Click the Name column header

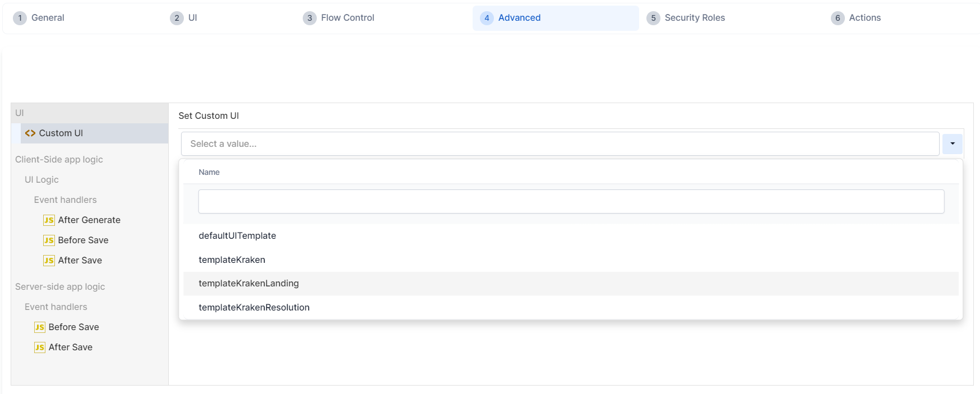[209, 173]
